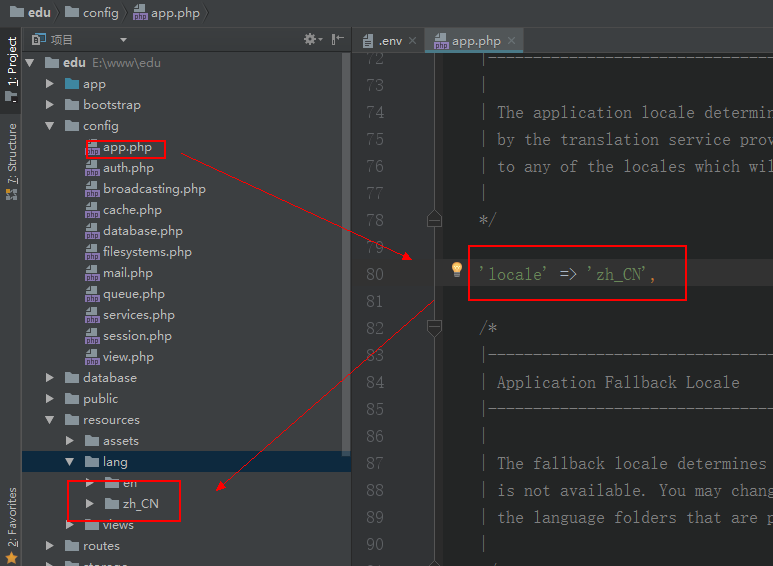Expand the zh_CN folder

(90, 503)
